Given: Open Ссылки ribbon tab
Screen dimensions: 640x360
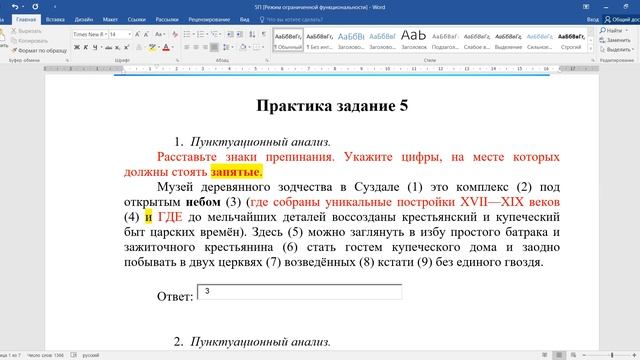Looking at the screenshot, I should point(136,19).
